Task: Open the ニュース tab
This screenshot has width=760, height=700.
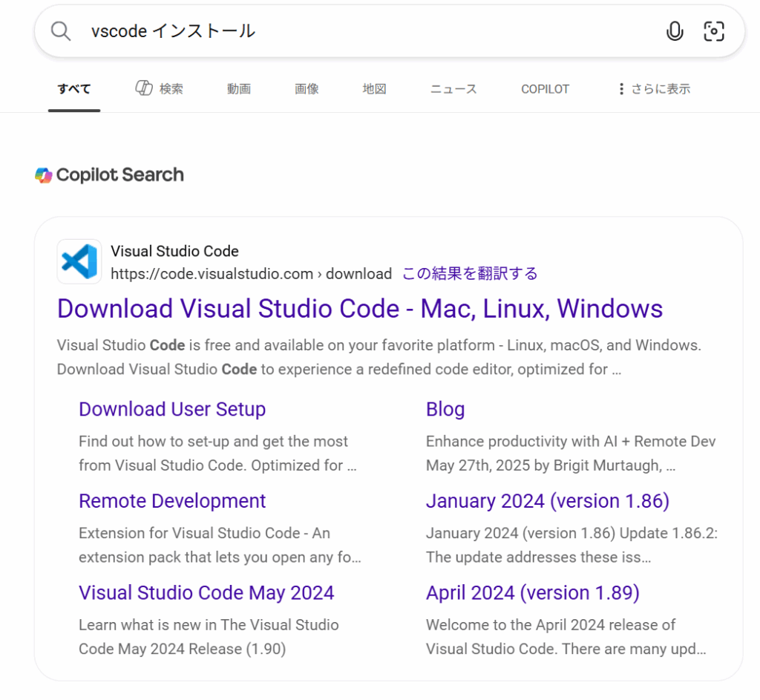Action: 453,89
